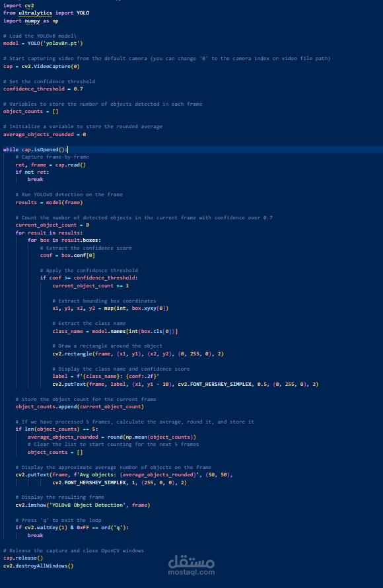Click 'for result in results:' line
The width and height of the screenshot is (383, 588).
(x=49, y=233)
